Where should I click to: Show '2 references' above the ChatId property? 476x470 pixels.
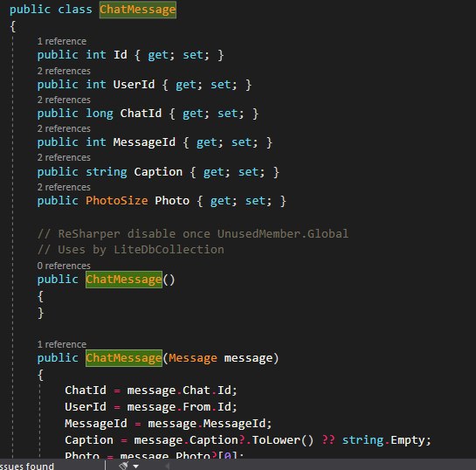[x=64, y=100]
